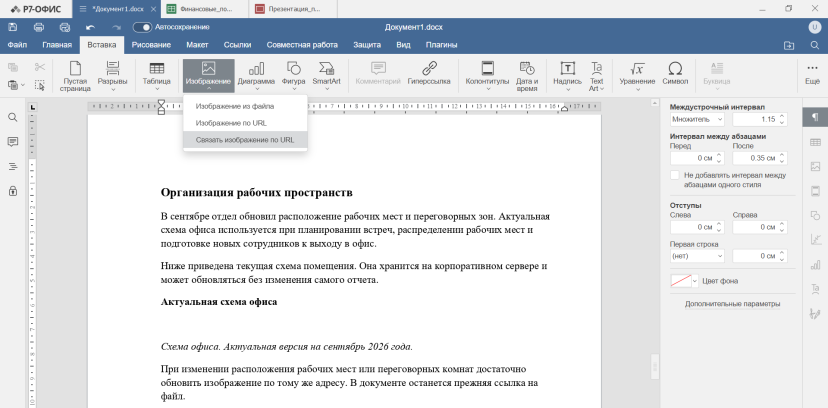Switch to the Главная tab
Screen dimensions: 828x408
click(x=57, y=45)
